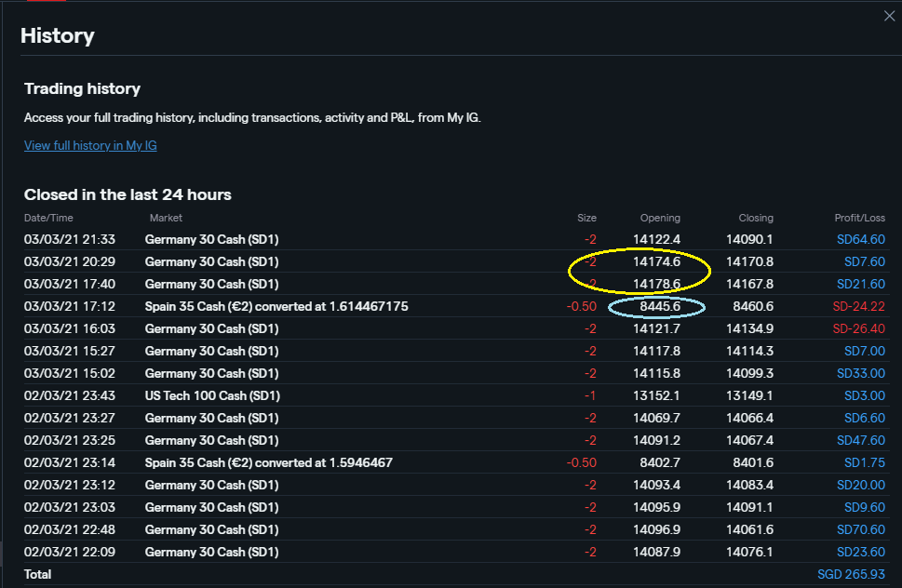
Task: Click the Market column header
Action: click(166, 218)
